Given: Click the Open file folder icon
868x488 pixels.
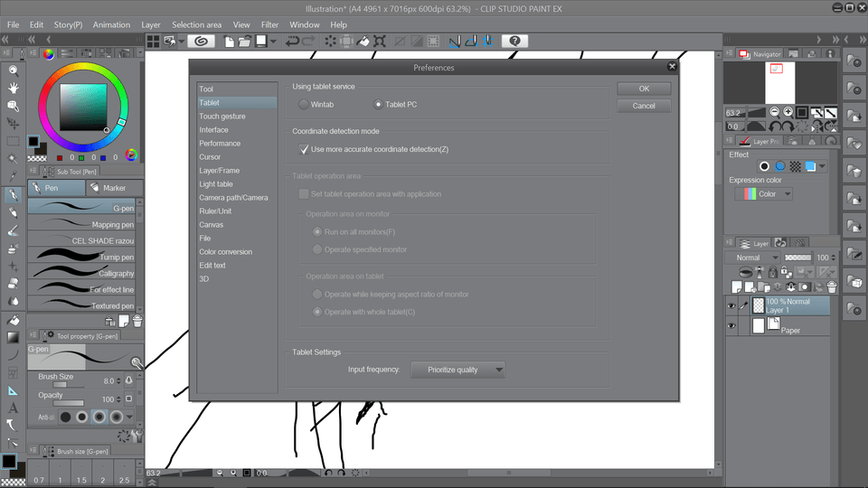Looking at the screenshot, I should point(244,41).
